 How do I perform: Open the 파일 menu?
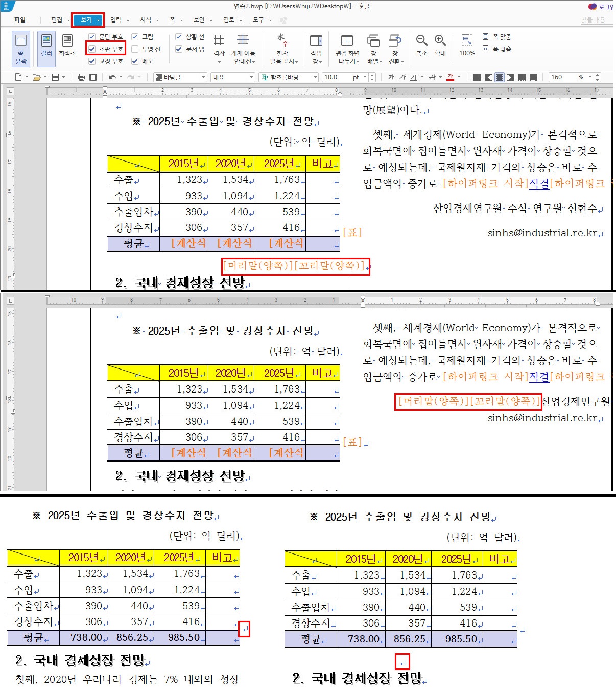[20, 20]
